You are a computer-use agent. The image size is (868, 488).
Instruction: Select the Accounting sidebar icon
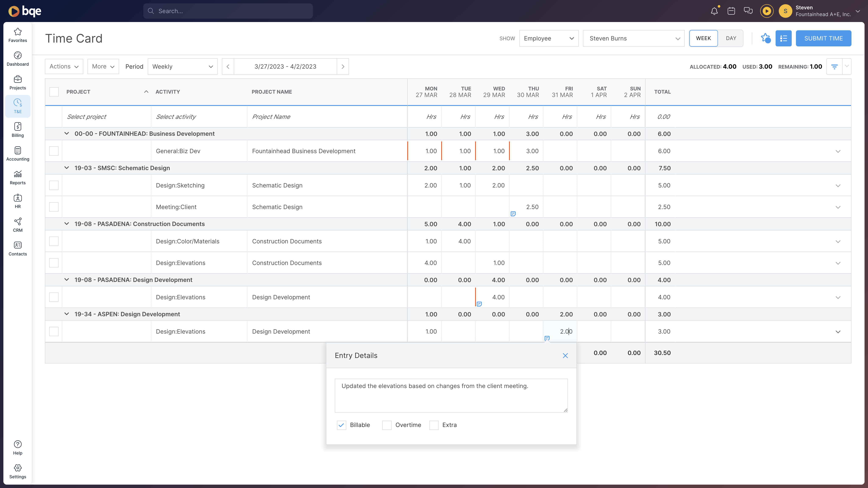18,153
